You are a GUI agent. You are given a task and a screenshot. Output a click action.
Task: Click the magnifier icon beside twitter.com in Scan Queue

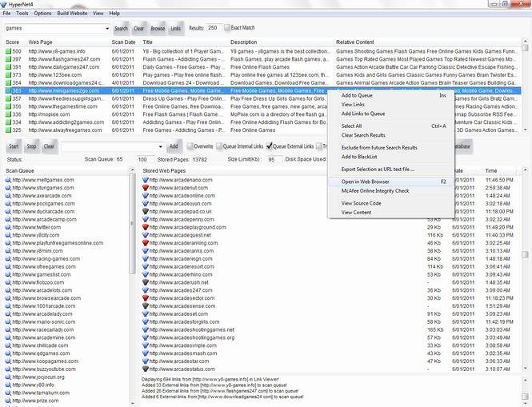coord(8,227)
